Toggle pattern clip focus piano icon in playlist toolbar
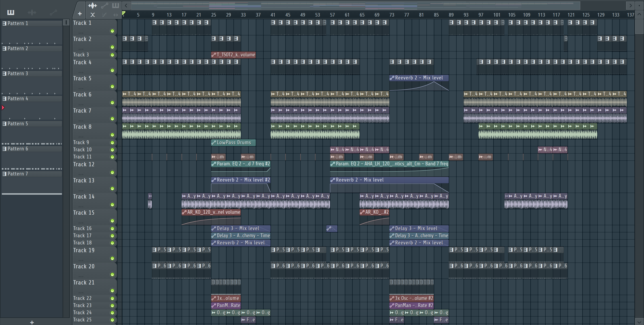Viewport: 644px width, 325px height. pos(116,6)
